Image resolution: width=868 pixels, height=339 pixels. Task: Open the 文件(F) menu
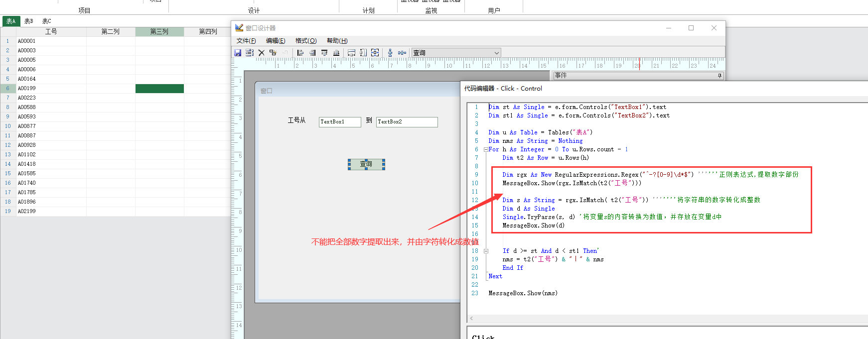point(246,41)
